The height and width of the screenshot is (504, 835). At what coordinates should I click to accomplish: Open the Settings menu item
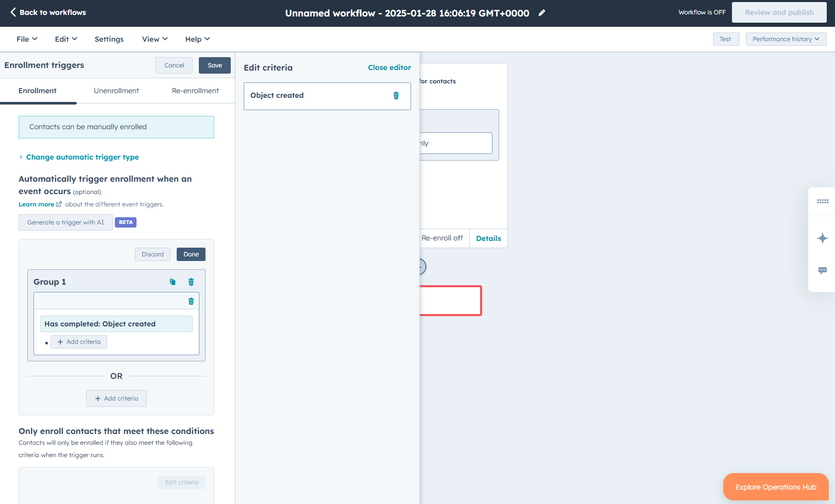[109, 39]
